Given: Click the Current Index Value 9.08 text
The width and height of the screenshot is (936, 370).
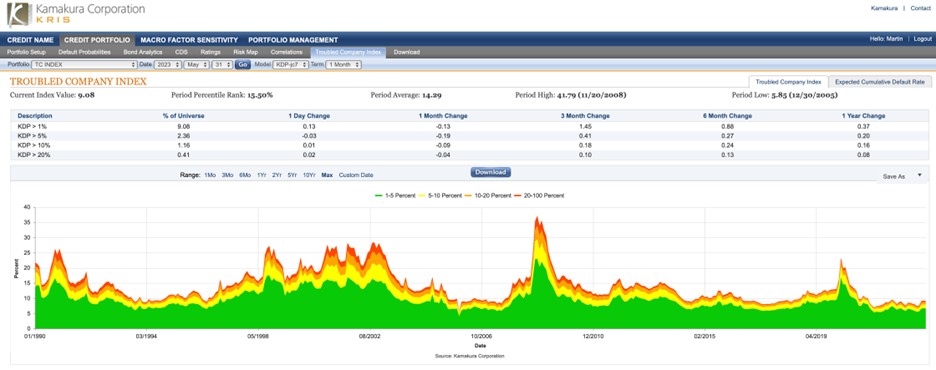Looking at the screenshot, I should (52, 95).
